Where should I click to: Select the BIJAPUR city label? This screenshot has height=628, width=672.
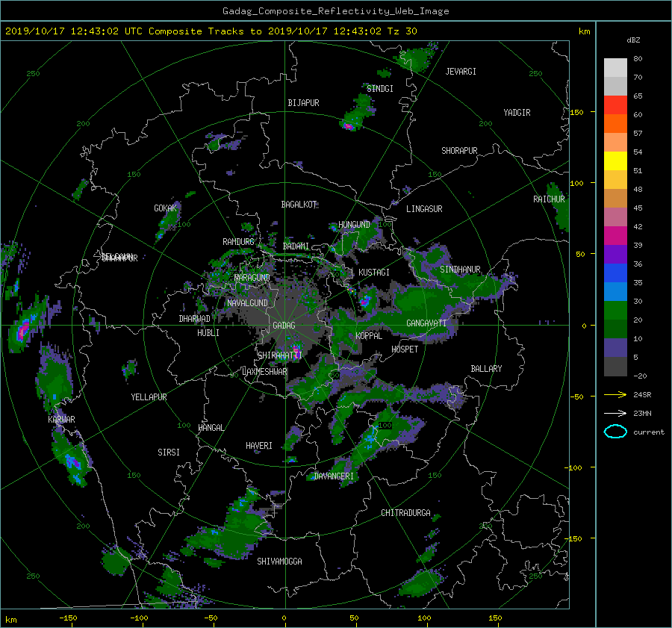click(x=303, y=103)
